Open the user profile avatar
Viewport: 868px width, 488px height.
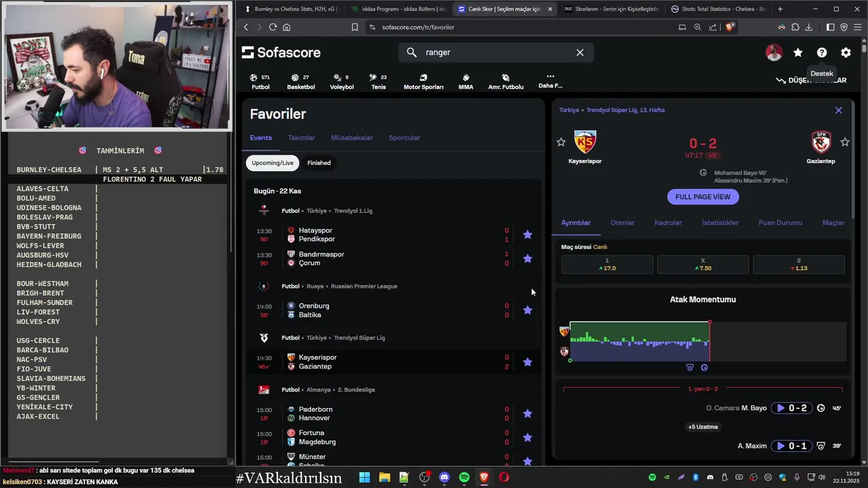(774, 52)
